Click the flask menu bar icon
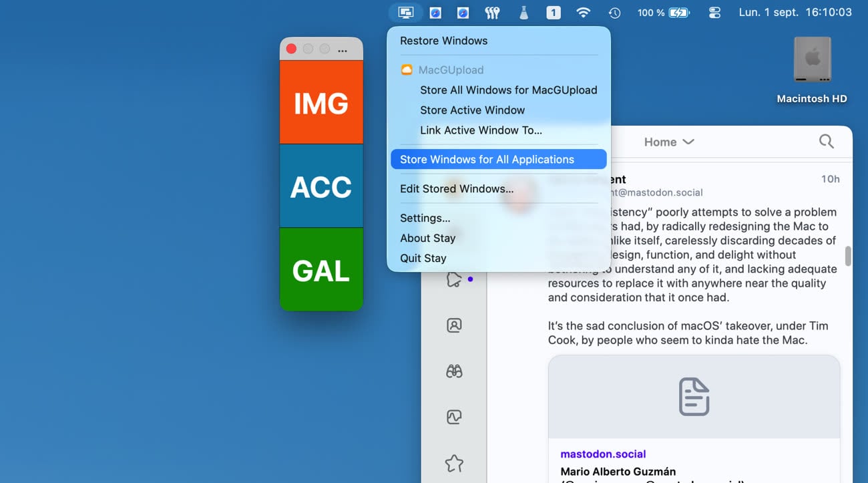Screen dimensions: 868x483 click(x=523, y=13)
